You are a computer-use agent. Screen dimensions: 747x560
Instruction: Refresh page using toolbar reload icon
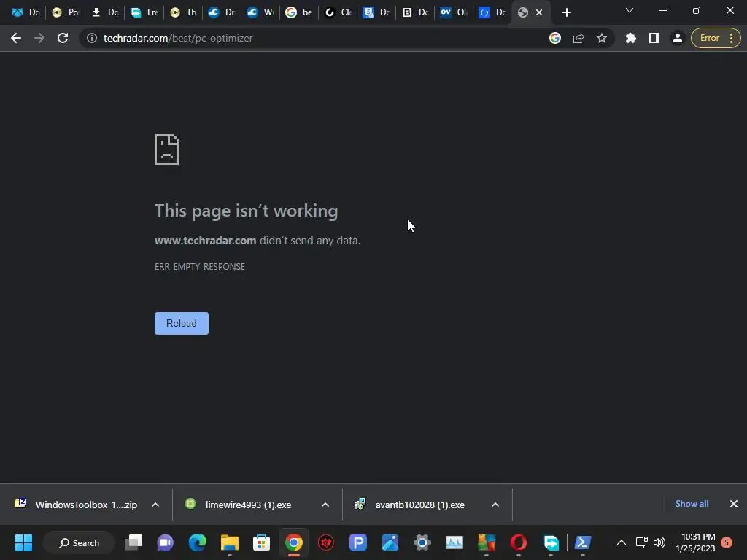tap(63, 38)
